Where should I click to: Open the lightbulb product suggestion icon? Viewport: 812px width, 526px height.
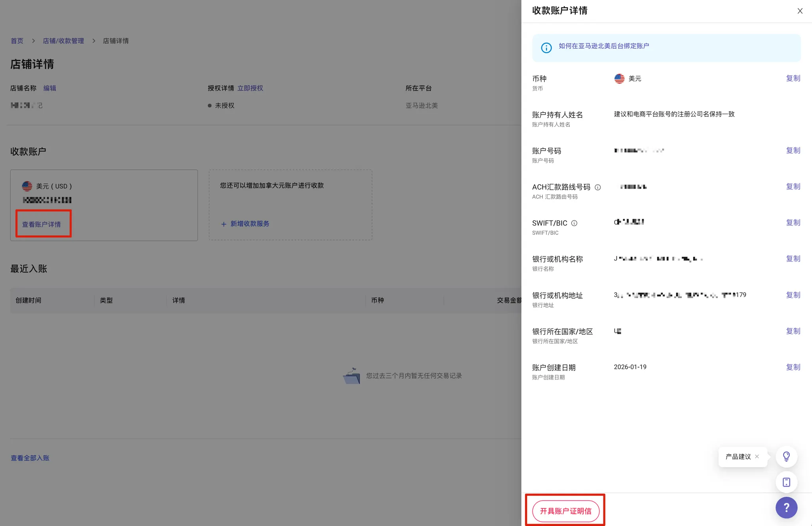pos(786,457)
